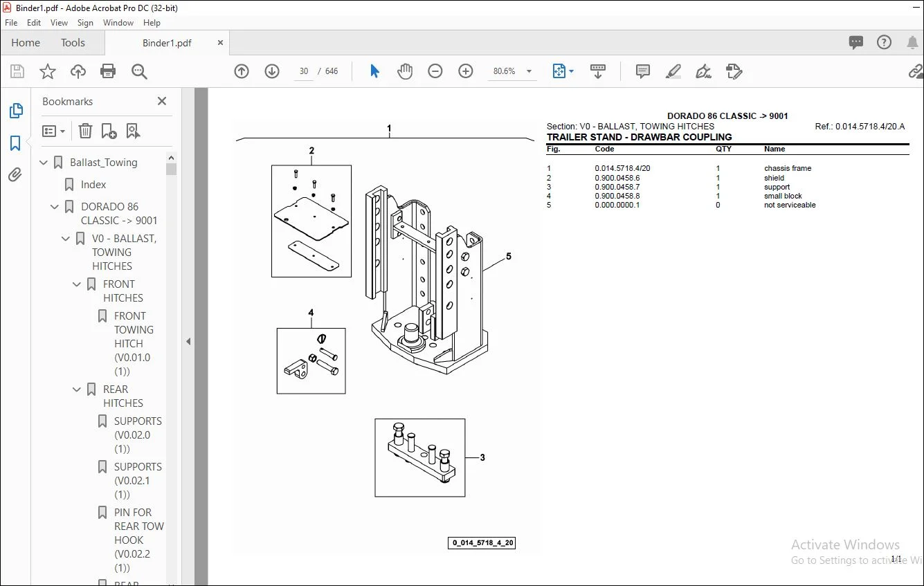Close the Bookmarks panel

click(162, 102)
